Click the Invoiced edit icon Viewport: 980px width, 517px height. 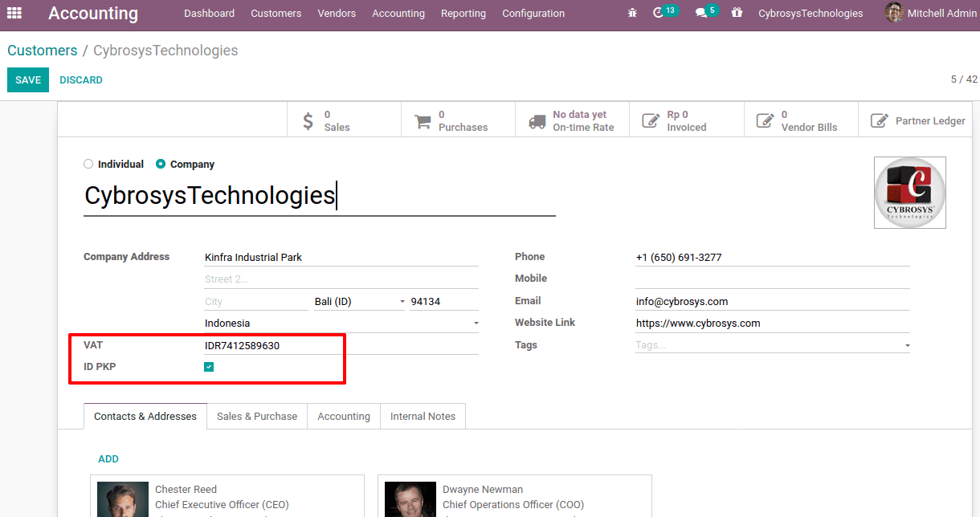(651, 121)
